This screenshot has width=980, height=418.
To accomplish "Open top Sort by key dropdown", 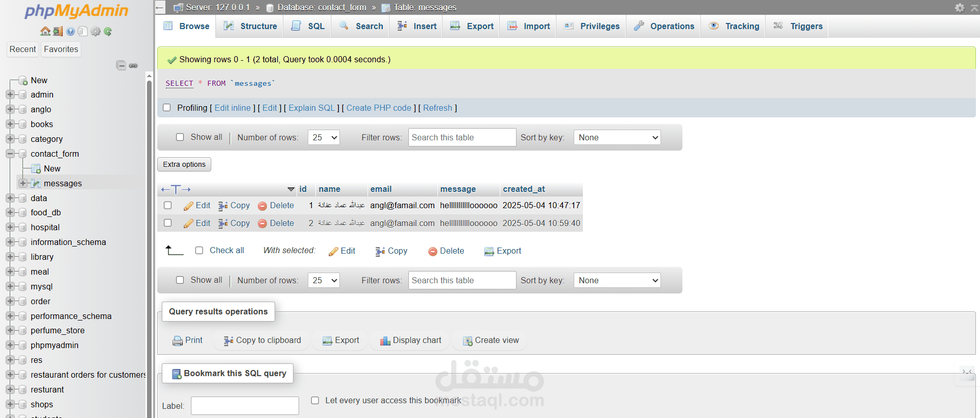I will click(617, 137).
